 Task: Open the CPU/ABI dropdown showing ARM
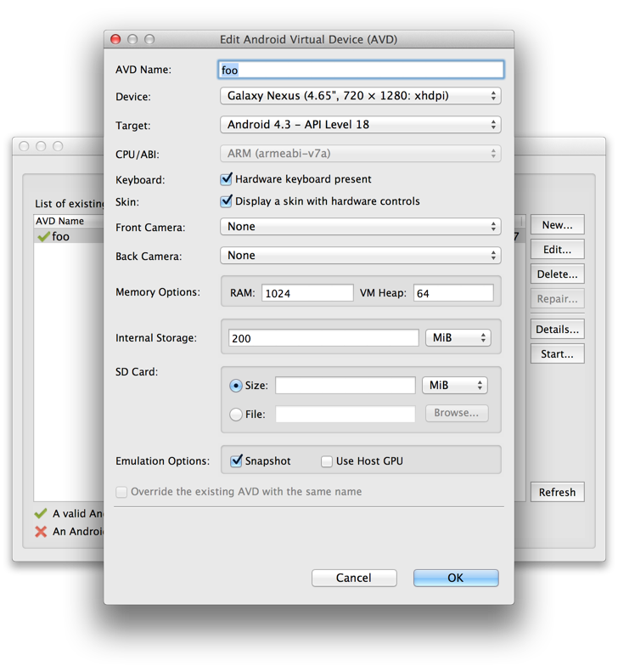(x=361, y=154)
